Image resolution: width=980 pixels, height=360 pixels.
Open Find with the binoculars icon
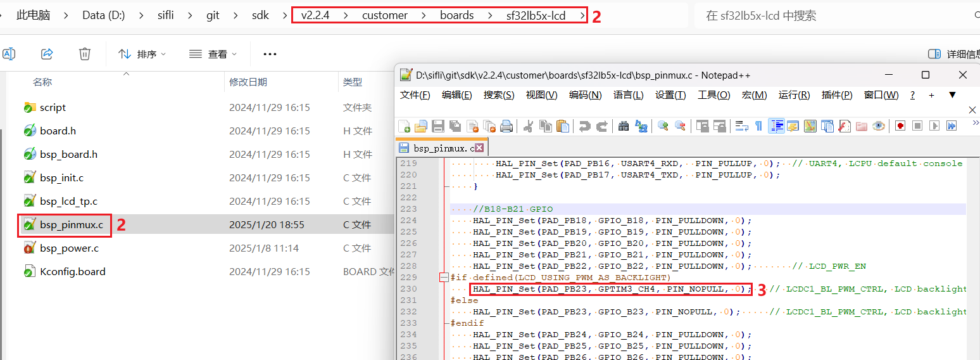pos(624,126)
